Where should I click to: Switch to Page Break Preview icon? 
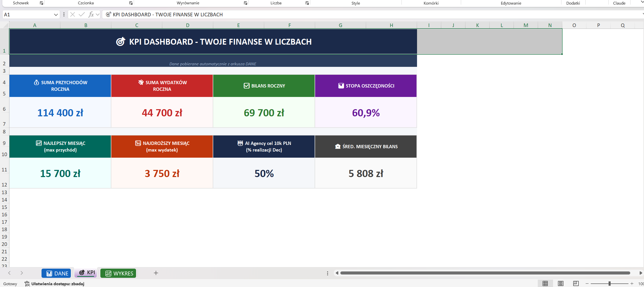pos(576,283)
